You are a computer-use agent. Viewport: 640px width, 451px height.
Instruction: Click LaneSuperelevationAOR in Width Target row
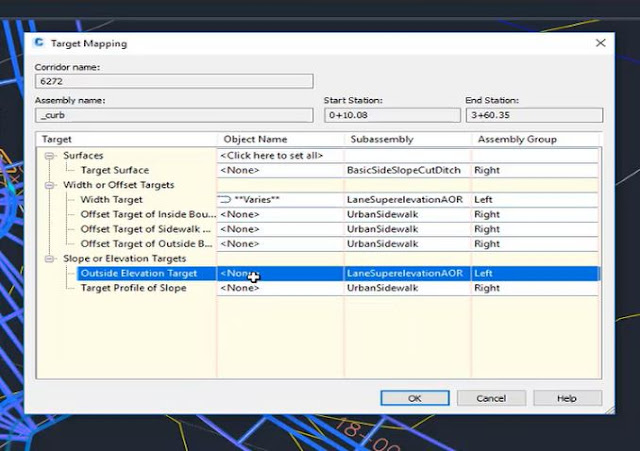tap(408, 200)
